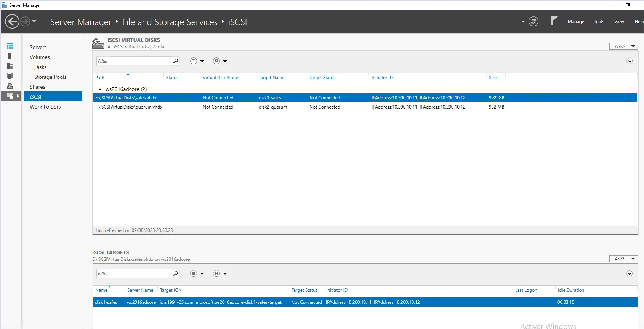
Task: Open the saved queries icon in iSCSI Targets
Action: click(216, 273)
